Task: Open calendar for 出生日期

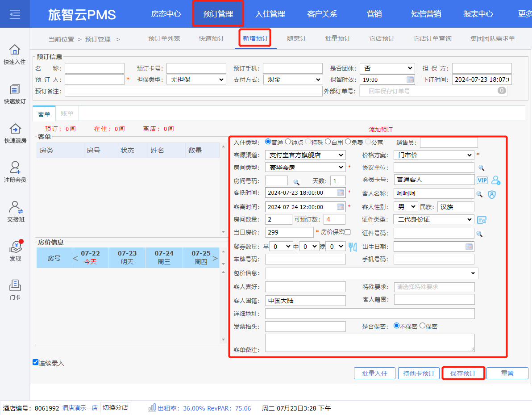Action: tap(469, 247)
